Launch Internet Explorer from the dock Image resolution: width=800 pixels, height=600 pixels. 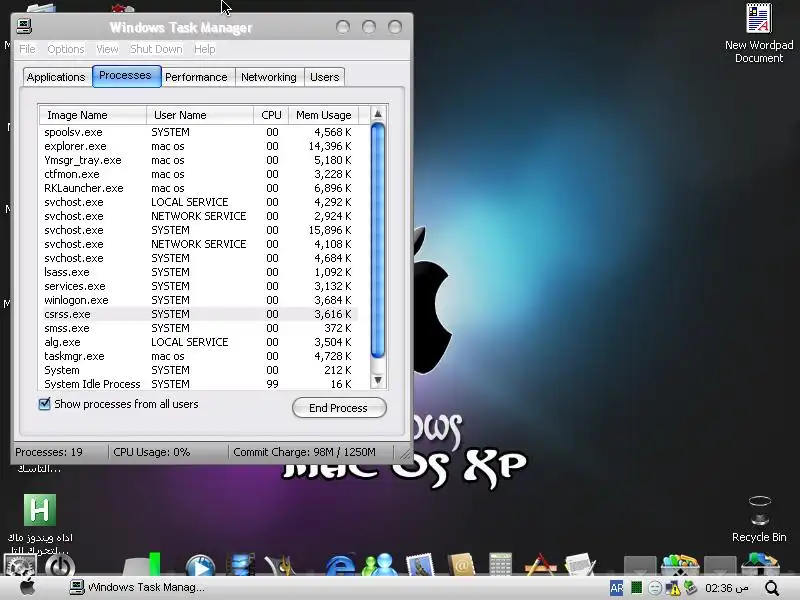click(340, 566)
